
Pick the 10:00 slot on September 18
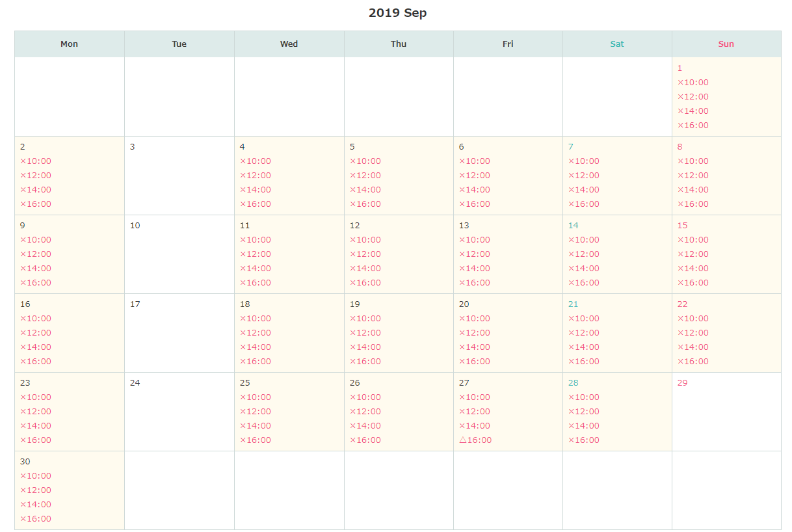[256, 319]
